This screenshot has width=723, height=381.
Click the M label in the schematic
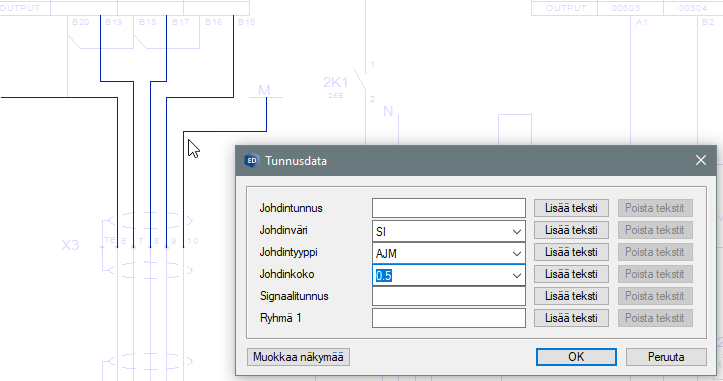(264, 90)
